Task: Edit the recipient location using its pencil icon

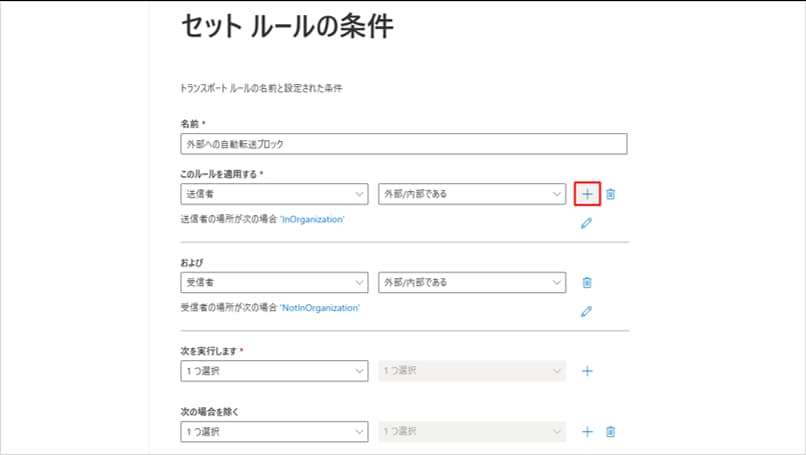Action: (x=587, y=312)
